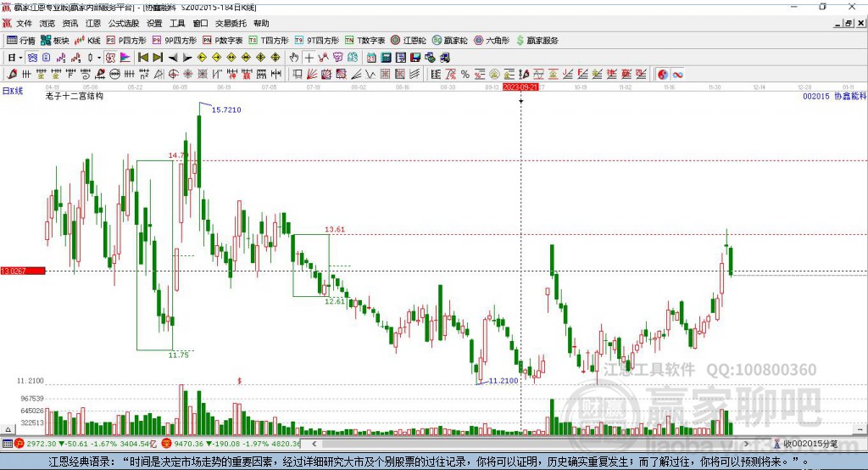Viewport: 868px width, 470px height.
Task: Open the 赢家轮 wheel tool
Action: 450,41
